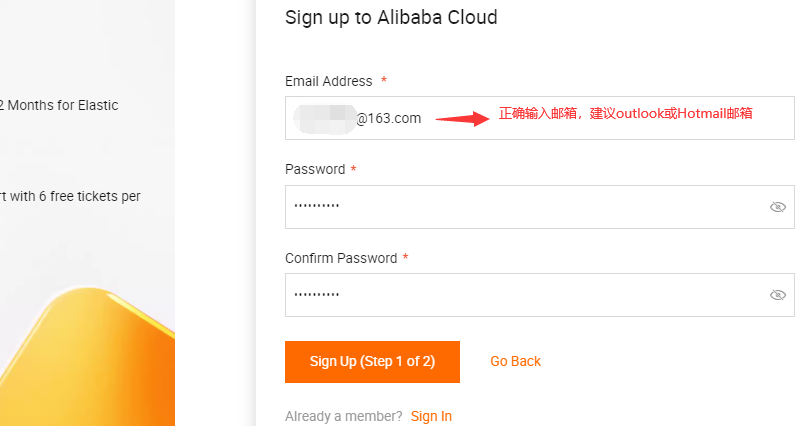Select the Confirm Password input box
This screenshot has height=426, width=800.
(x=540, y=295)
